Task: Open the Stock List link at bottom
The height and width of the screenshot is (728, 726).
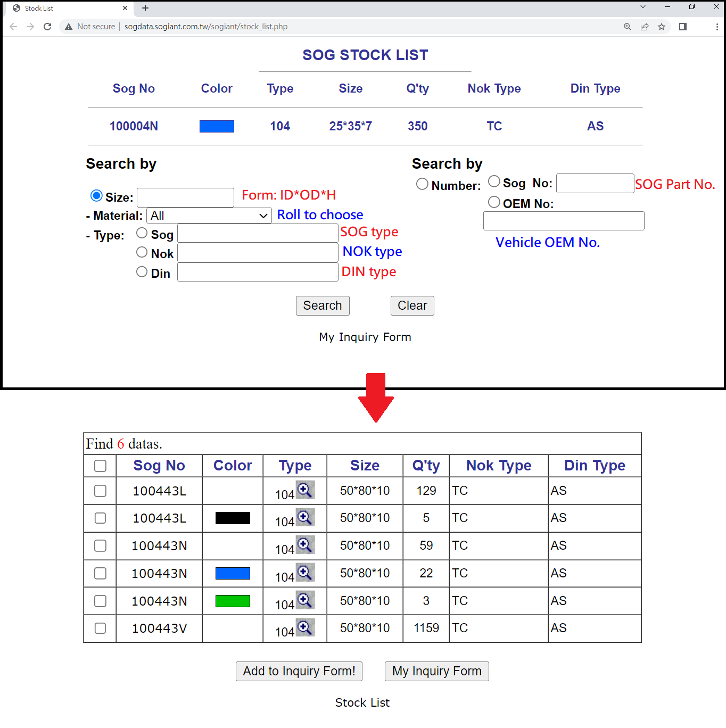Action: click(x=362, y=702)
